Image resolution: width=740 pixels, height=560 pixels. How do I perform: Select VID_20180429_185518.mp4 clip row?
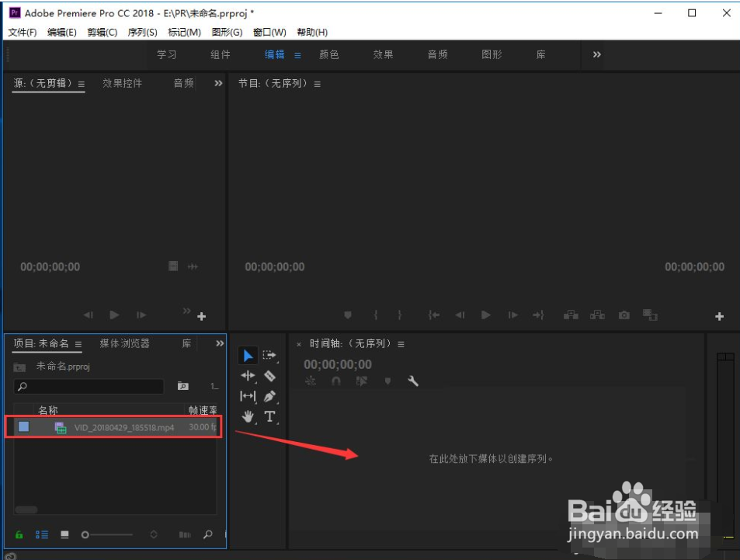[x=113, y=427]
